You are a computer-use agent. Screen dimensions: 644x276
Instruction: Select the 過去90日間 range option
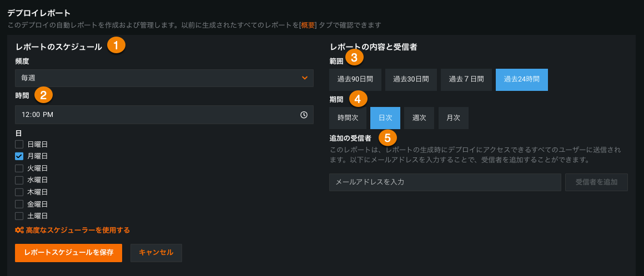355,79
